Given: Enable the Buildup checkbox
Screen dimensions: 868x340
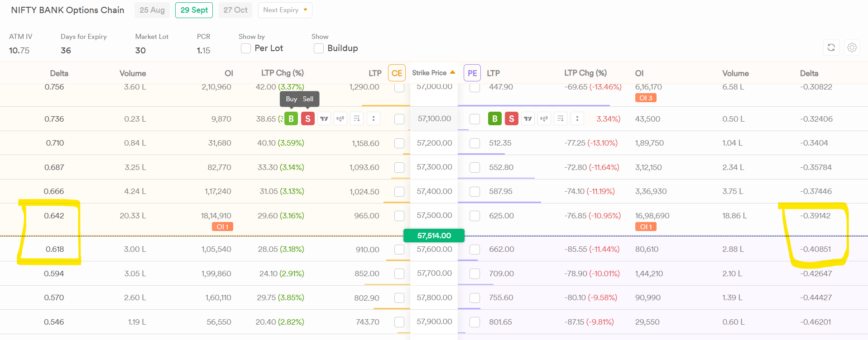Looking at the screenshot, I should (319, 48).
